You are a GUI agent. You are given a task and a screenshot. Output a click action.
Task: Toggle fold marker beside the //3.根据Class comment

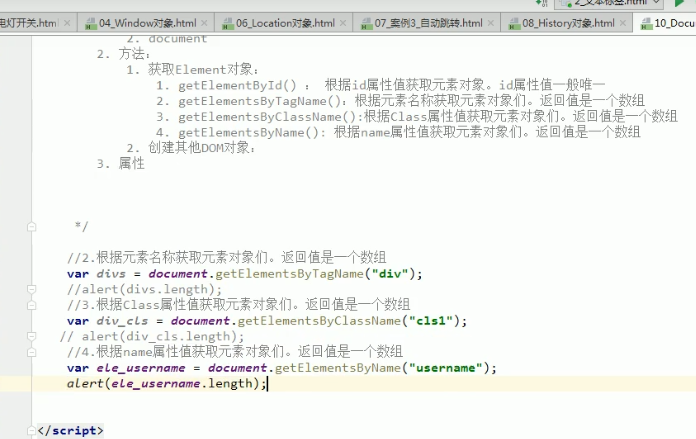click(x=32, y=305)
